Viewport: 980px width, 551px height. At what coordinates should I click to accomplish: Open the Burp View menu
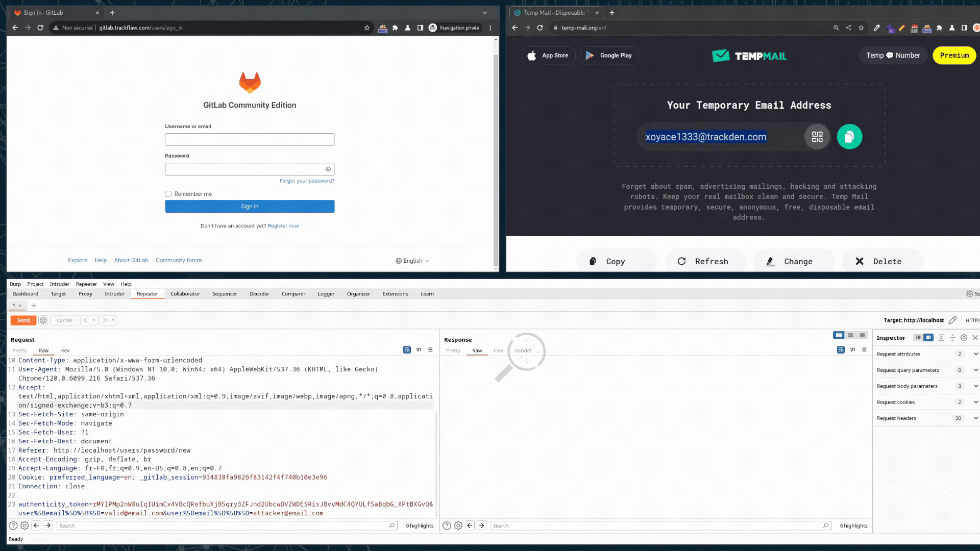click(109, 284)
